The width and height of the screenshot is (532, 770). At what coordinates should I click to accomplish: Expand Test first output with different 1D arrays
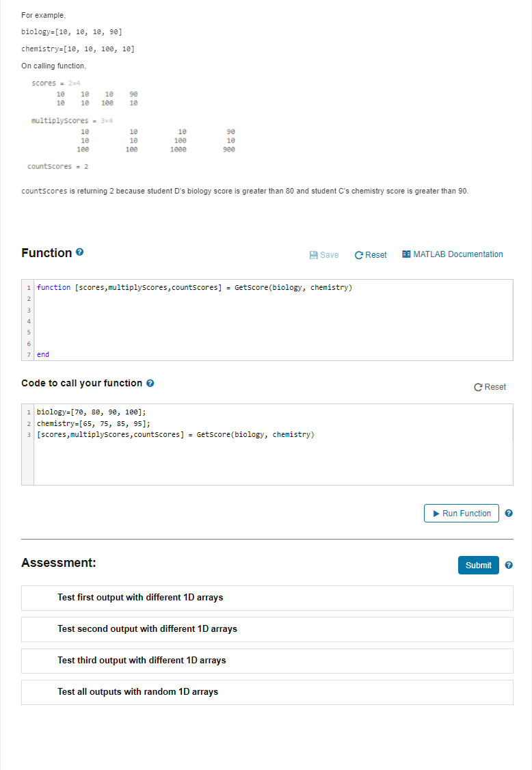pyautogui.click(x=267, y=598)
